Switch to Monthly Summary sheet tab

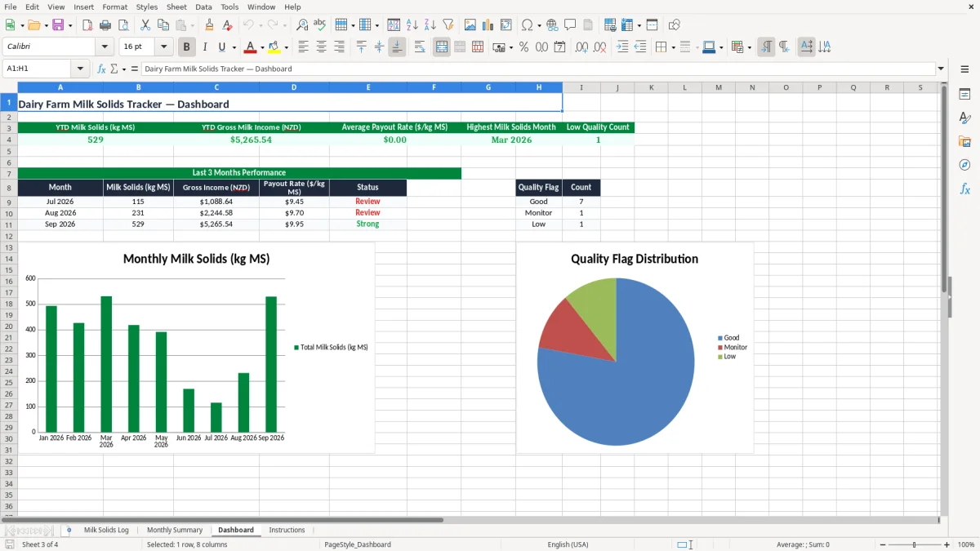[x=175, y=531]
